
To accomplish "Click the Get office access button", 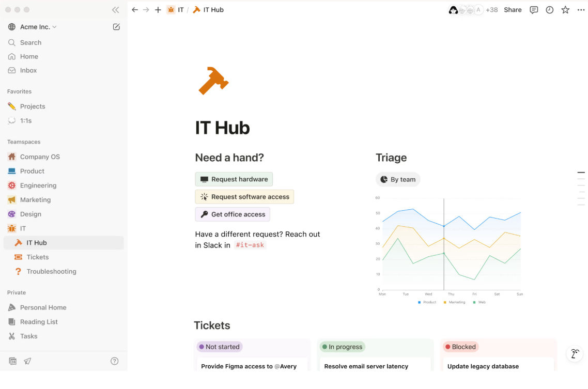I will pos(233,215).
